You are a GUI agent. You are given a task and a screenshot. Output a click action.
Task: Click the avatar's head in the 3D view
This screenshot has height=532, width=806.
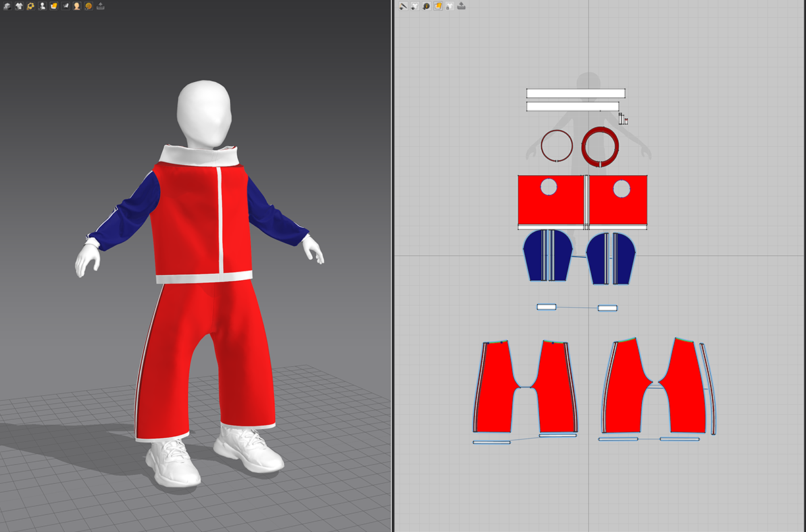click(204, 113)
